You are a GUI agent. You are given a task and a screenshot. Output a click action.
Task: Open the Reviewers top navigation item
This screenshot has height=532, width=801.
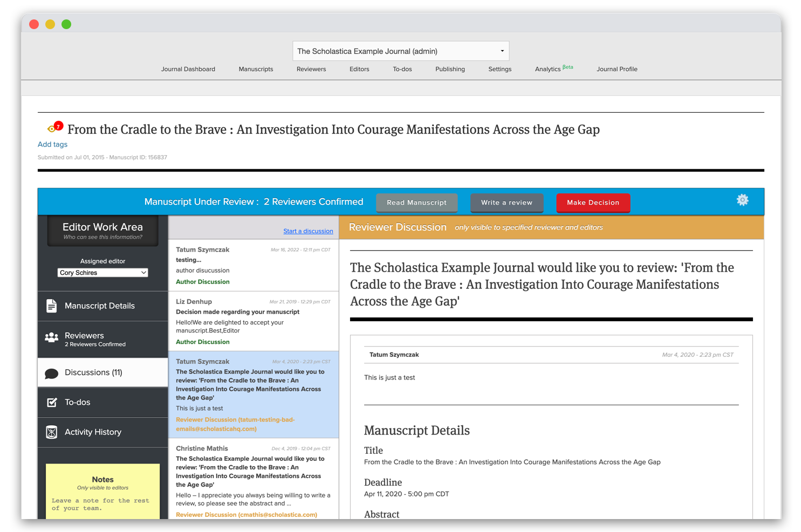click(311, 69)
